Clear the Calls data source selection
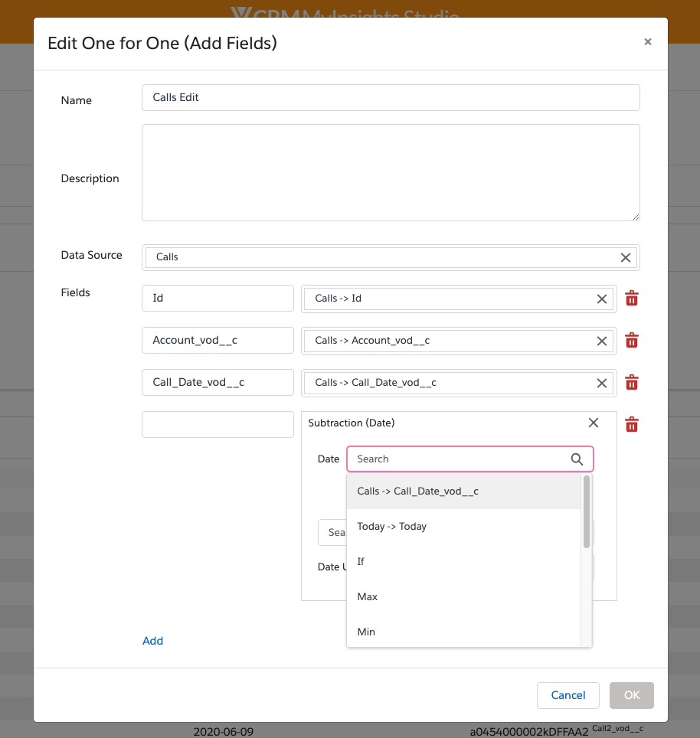The height and width of the screenshot is (738, 700). point(626,257)
